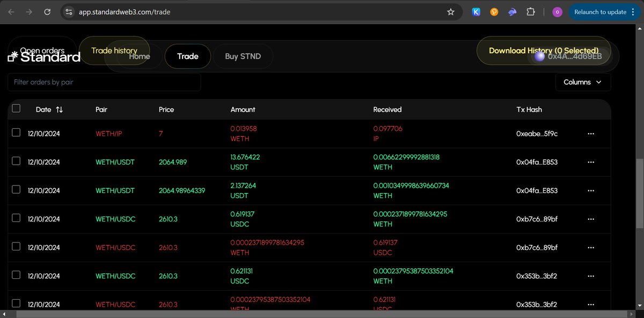Click the Tx Hash column header

tap(529, 109)
